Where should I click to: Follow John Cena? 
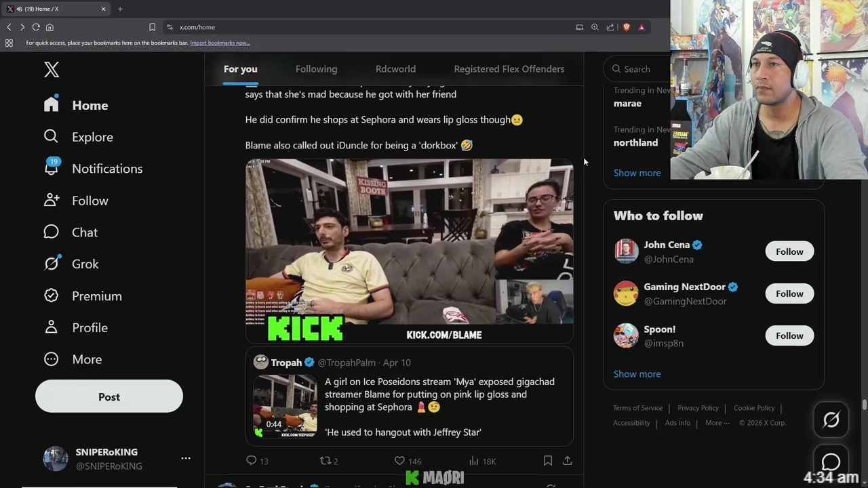coord(789,251)
